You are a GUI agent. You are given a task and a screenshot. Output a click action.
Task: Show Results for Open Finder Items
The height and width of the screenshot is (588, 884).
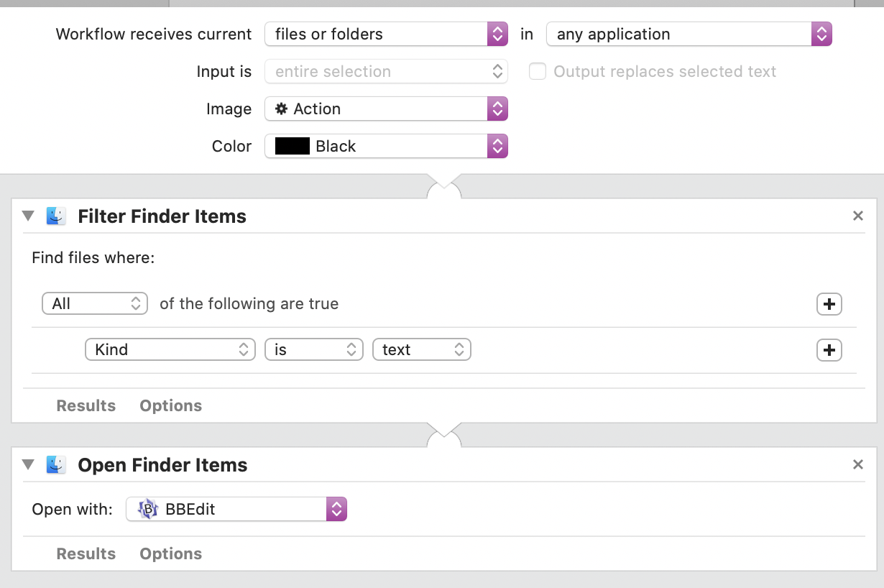pos(86,553)
